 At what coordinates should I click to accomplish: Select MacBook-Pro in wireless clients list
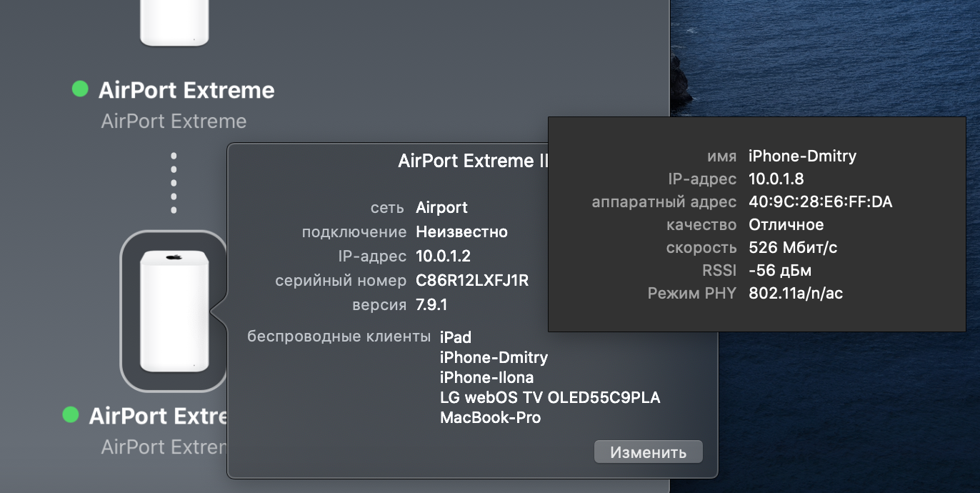(490, 417)
